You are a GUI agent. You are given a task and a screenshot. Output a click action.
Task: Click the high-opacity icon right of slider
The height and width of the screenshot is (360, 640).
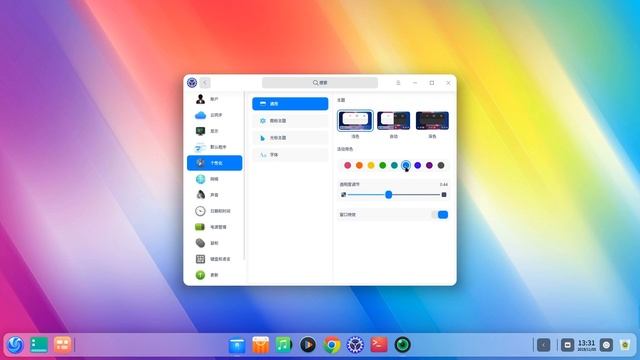coord(444,195)
